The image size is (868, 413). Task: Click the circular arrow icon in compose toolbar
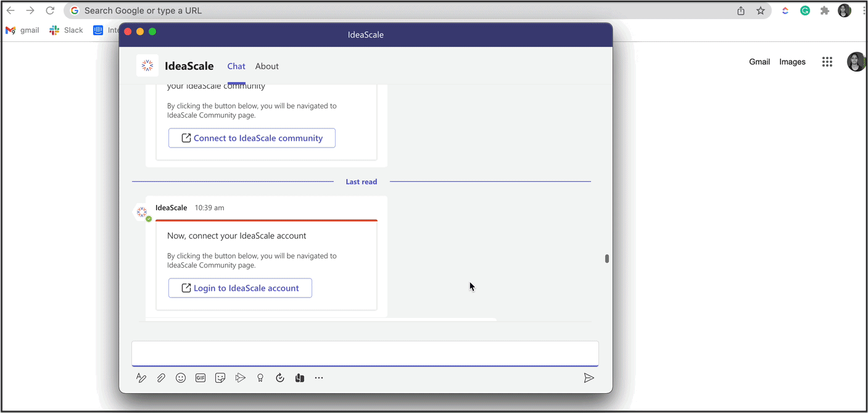(x=280, y=378)
